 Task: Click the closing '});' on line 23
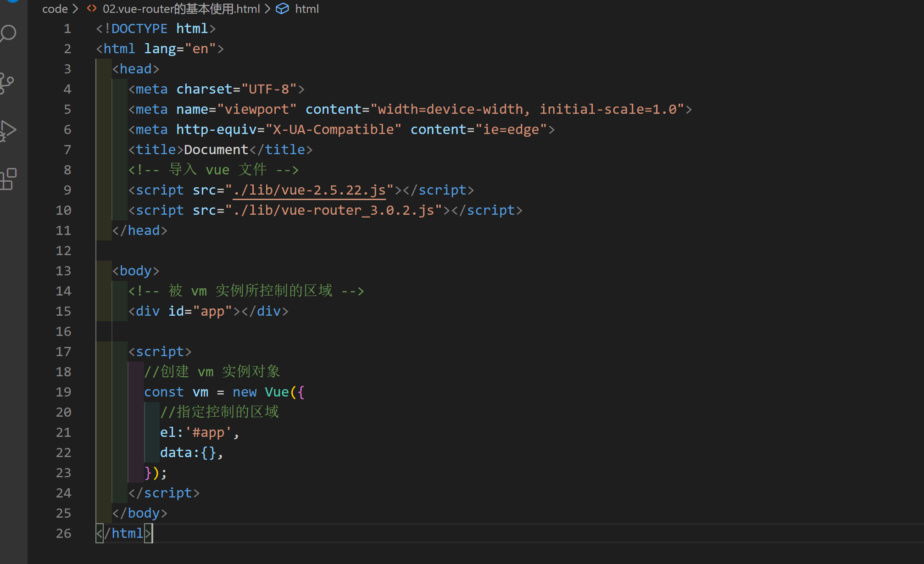coord(156,473)
